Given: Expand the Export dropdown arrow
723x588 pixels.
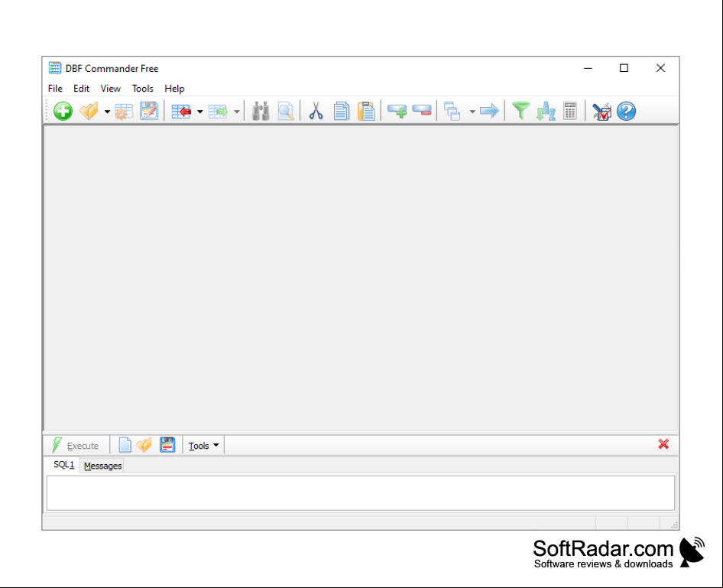Looking at the screenshot, I should [237, 112].
